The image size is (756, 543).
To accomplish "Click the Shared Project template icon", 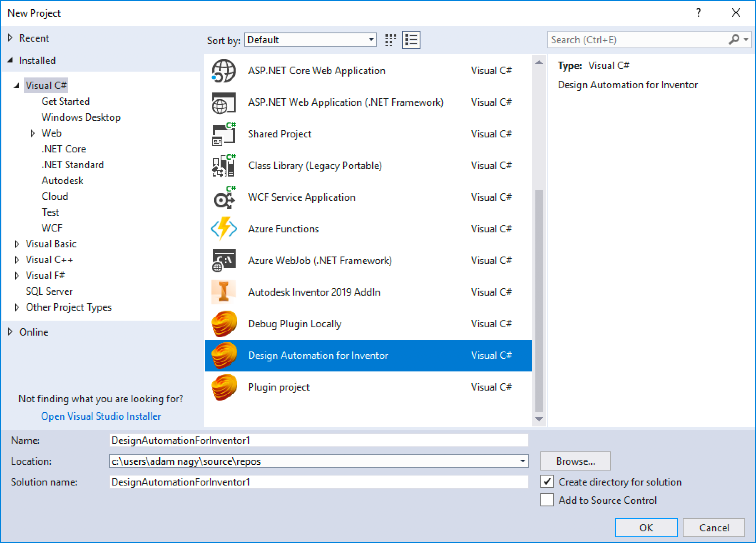I will click(224, 134).
